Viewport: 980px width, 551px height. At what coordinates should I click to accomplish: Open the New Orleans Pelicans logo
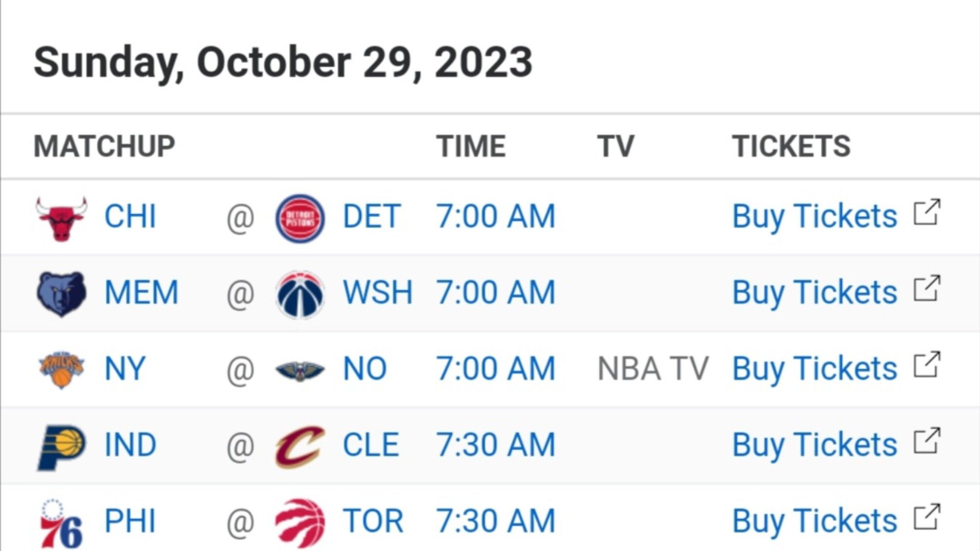point(300,371)
